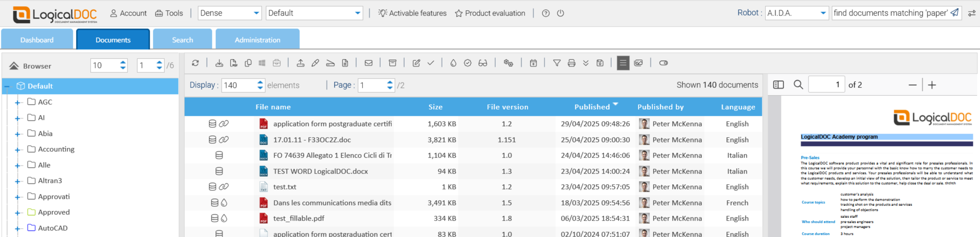
Task: Click the double chevron down icon
Action: pyautogui.click(x=586, y=63)
